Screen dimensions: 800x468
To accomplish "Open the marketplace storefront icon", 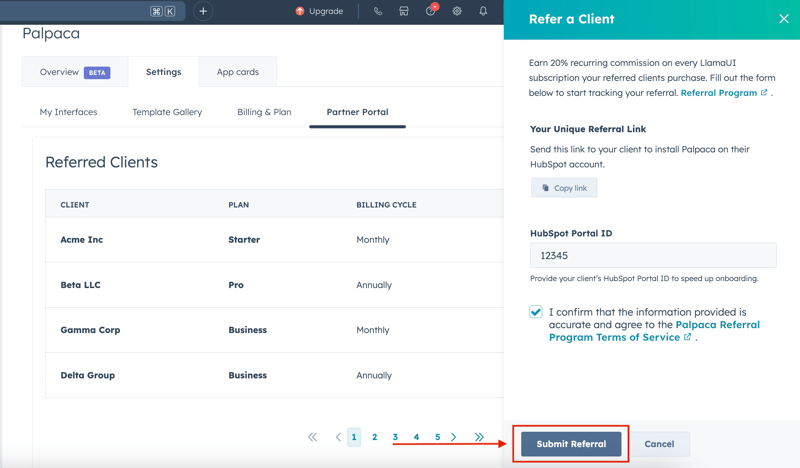I will [404, 12].
